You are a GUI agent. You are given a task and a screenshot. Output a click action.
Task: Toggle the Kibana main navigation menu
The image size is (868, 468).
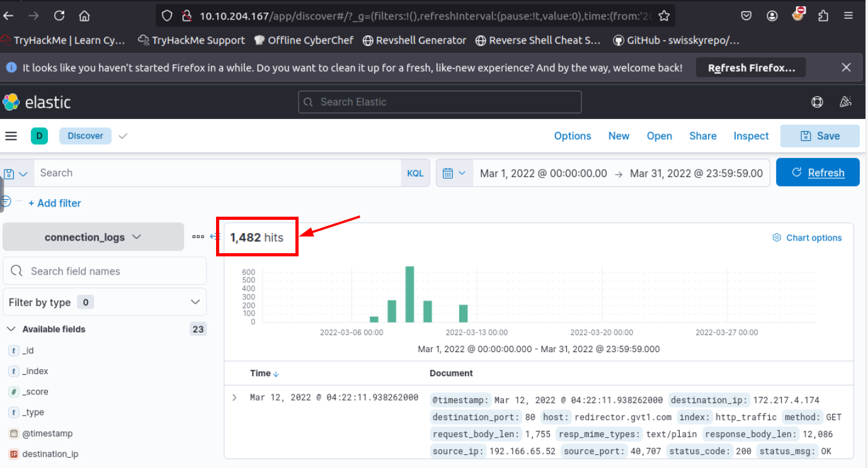point(11,136)
